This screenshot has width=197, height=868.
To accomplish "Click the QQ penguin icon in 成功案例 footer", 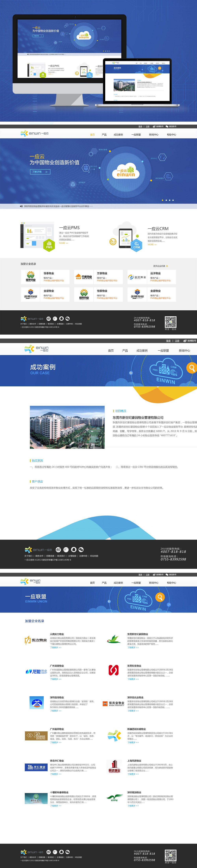I will coord(73,549).
